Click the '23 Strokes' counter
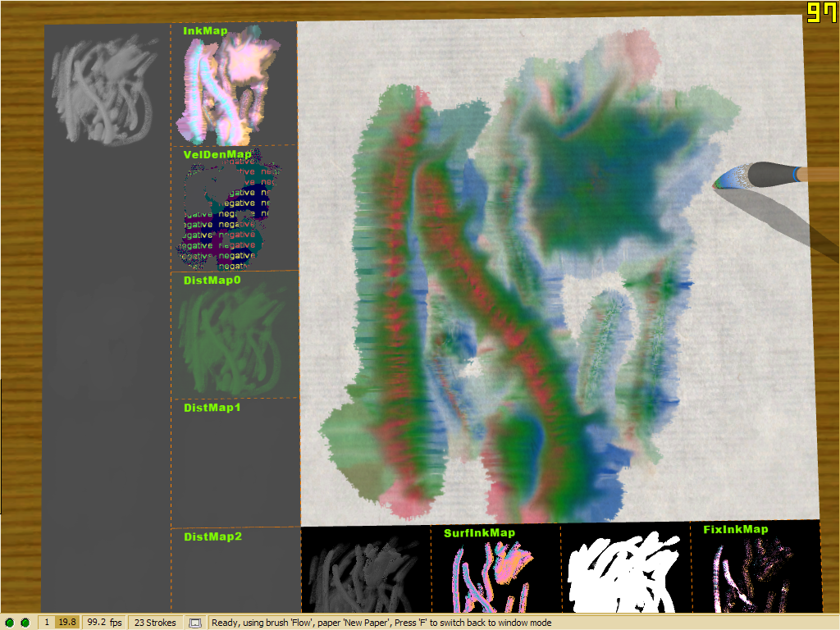Viewport: 840px width, 630px height. (x=155, y=623)
